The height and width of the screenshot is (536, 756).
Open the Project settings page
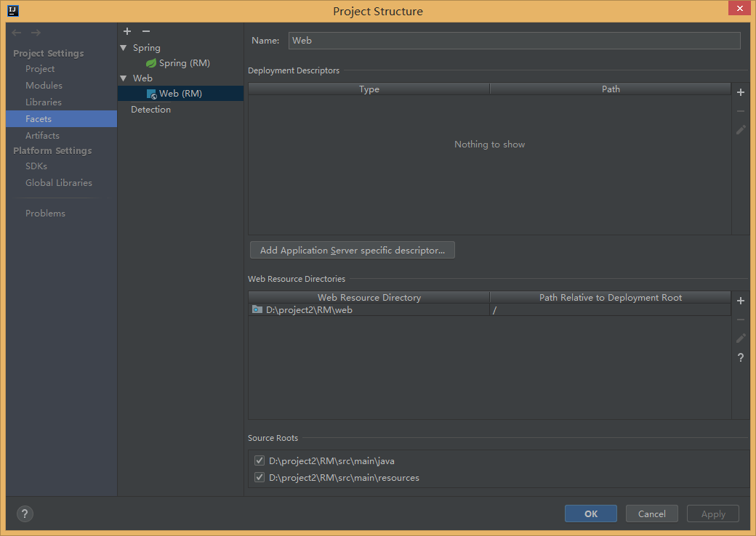(40, 69)
